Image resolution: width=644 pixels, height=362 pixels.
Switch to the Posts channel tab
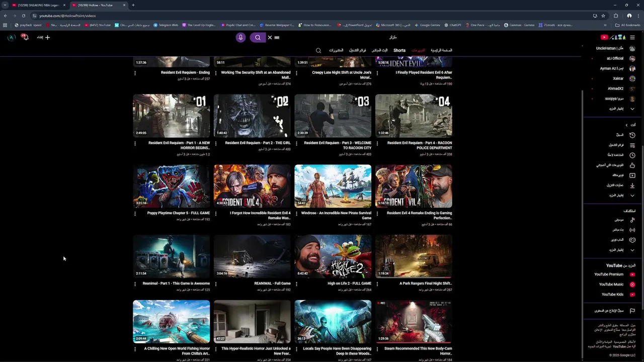(336, 50)
